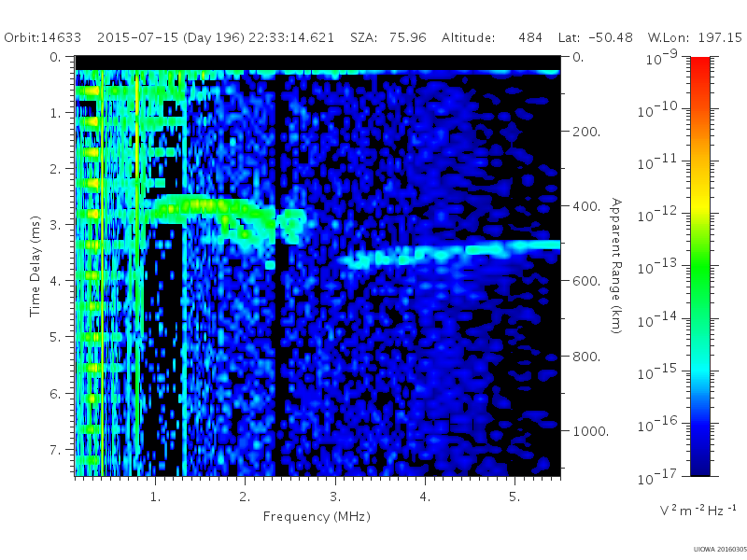Click the Altitude: 484 value
Viewport: 747px width, 560px height.
click(x=492, y=37)
